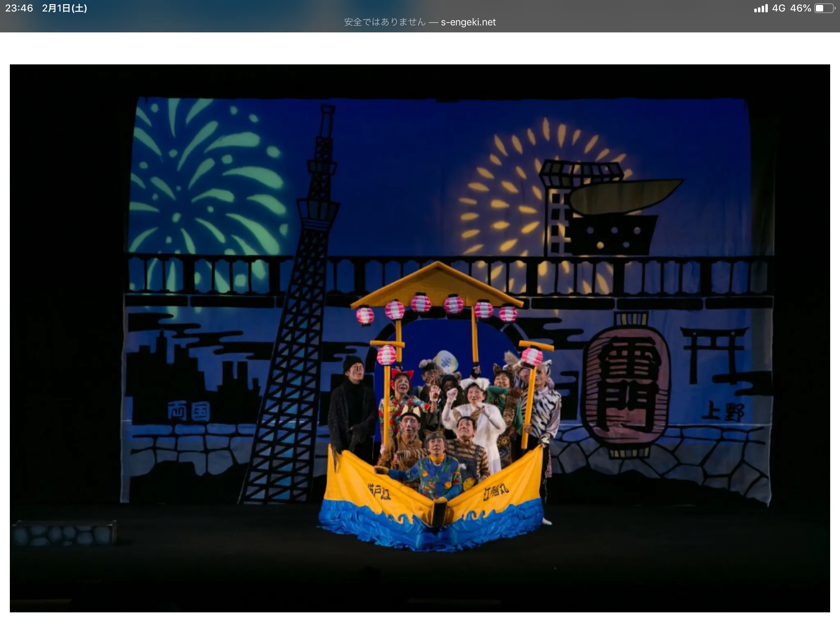
Task: Tap the '安全ではありません' not-secure warning text
Action: [x=385, y=22]
